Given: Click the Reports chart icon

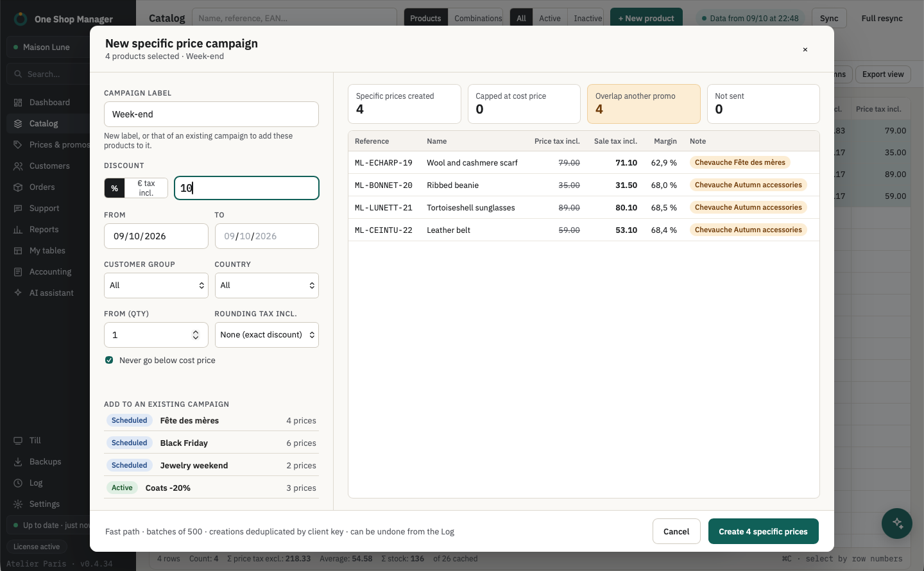Looking at the screenshot, I should [x=18, y=230].
